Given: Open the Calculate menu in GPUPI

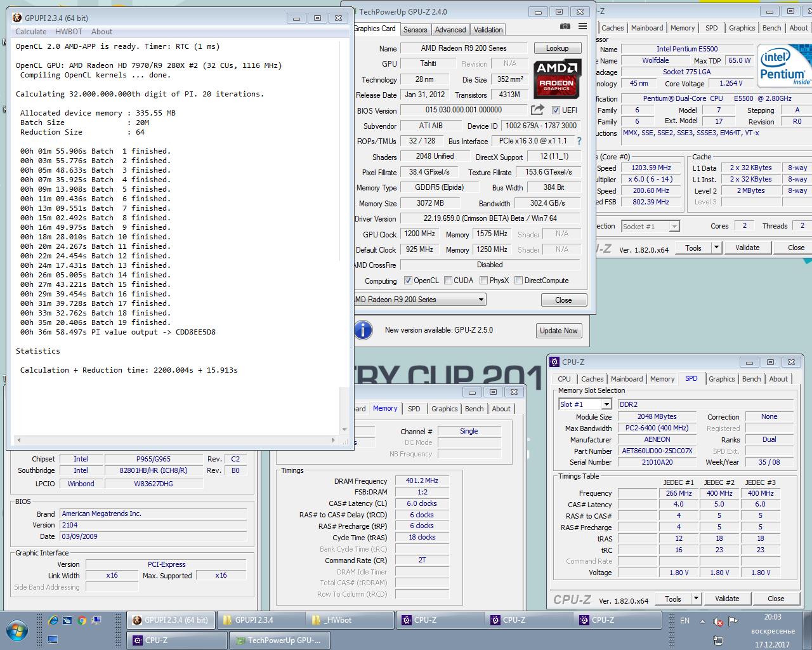Looking at the screenshot, I should coord(30,32).
